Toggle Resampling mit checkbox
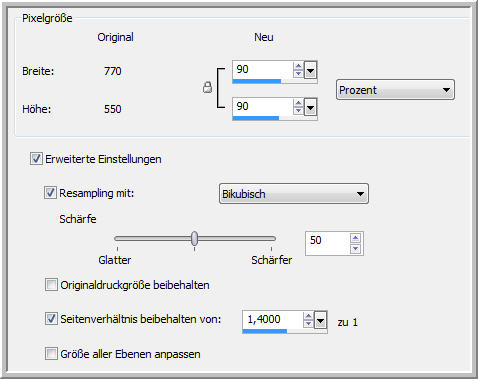This screenshot has height=379, width=478. 50,193
